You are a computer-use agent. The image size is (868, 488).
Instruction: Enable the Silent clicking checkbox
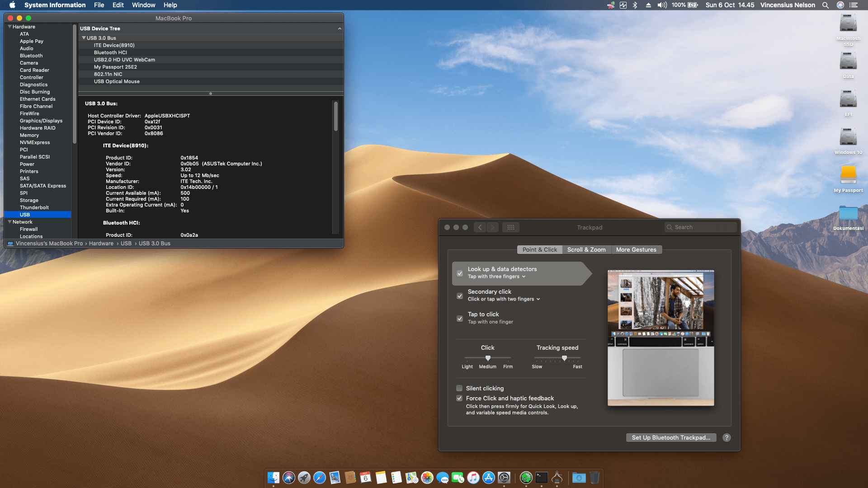[x=459, y=388]
